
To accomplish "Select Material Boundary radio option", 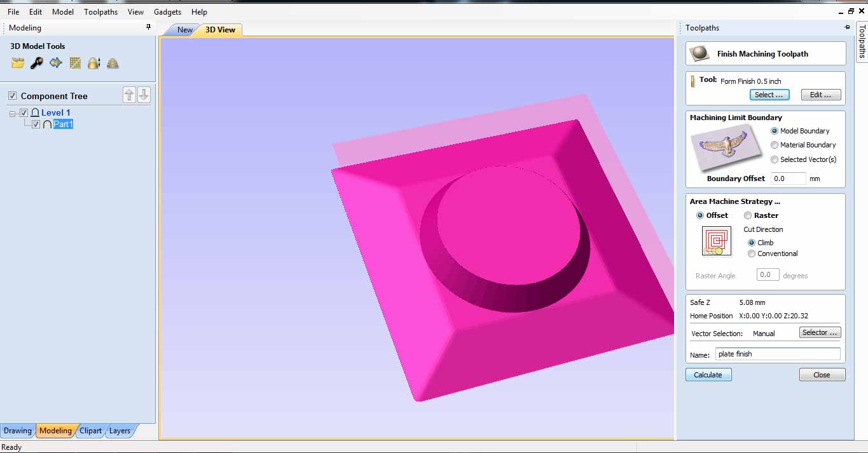I will click(775, 145).
